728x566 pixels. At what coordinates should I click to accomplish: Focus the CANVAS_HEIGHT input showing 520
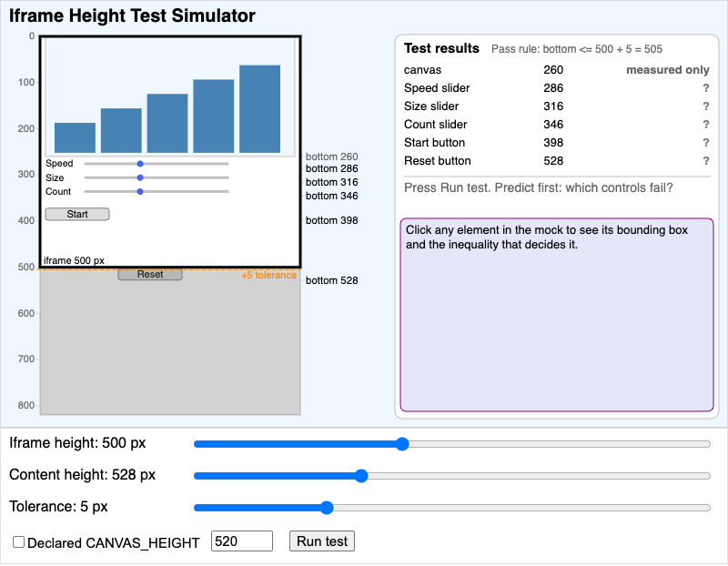(242, 541)
